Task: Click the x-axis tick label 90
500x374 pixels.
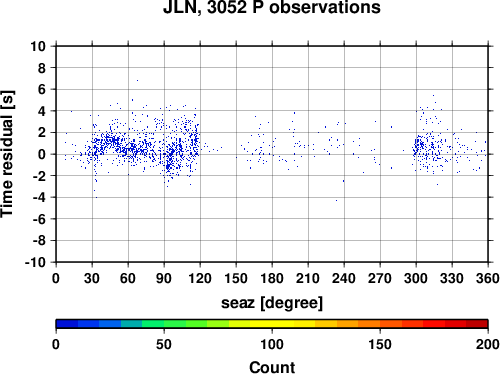Action: click(x=164, y=278)
